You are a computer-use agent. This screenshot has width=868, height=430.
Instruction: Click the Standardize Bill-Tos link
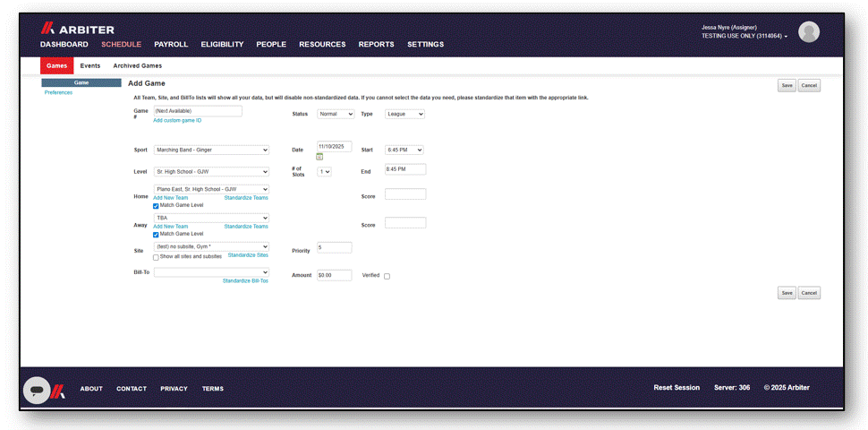point(245,281)
